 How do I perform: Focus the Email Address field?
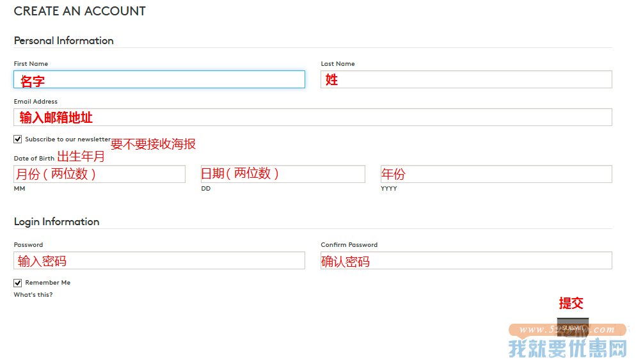pyautogui.click(x=313, y=117)
